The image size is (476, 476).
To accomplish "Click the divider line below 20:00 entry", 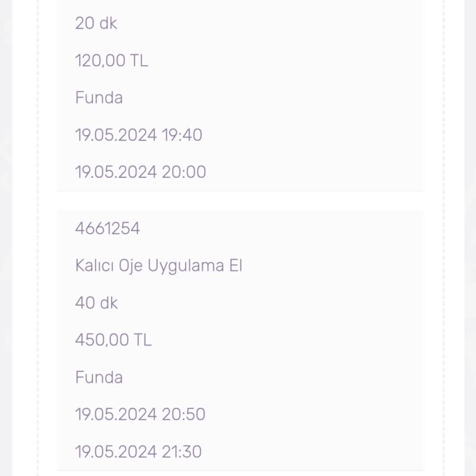I will pos(240,191).
